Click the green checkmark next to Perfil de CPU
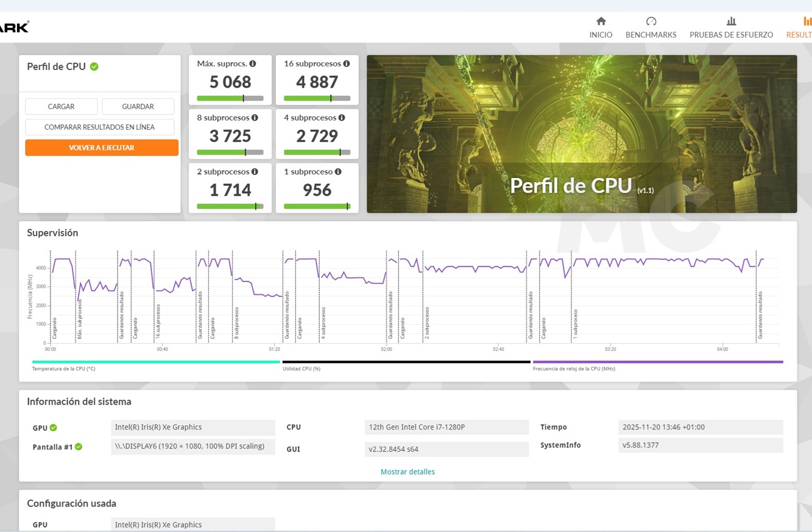This screenshot has height=532, width=812. 93,66
